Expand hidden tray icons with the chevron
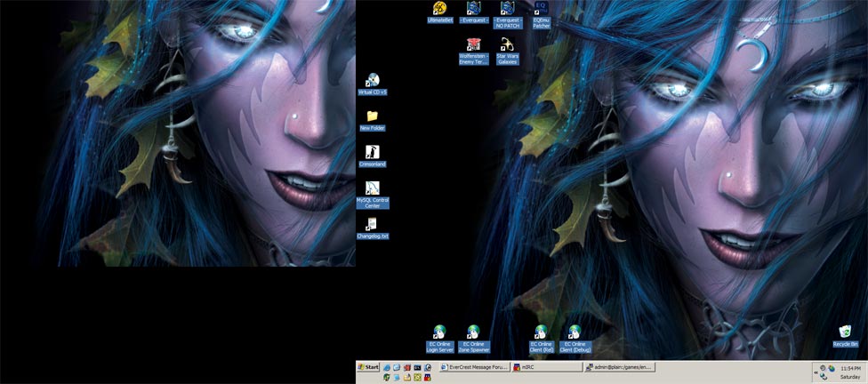Screen dimensions: 868x384 pyautogui.click(x=816, y=373)
